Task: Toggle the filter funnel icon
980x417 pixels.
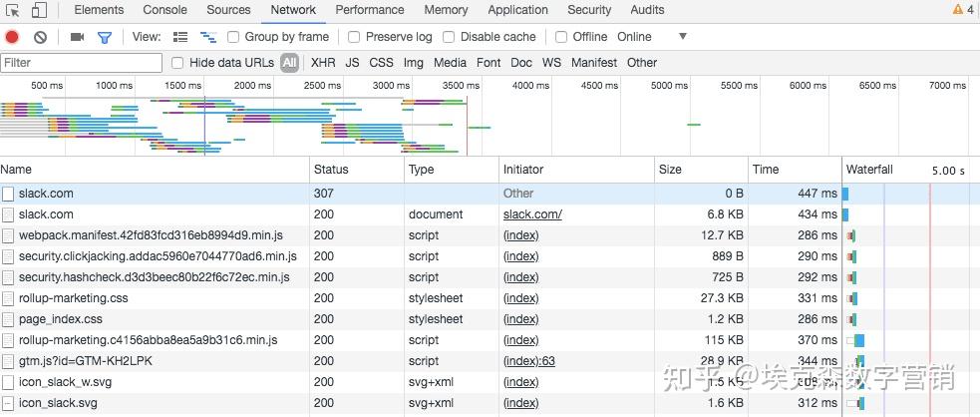Action: 104,37
